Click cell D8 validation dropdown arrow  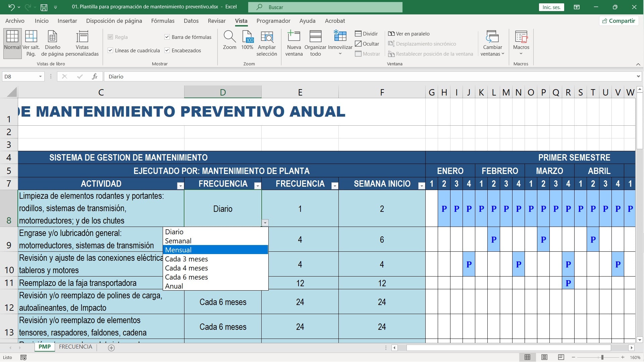coord(265,223)
